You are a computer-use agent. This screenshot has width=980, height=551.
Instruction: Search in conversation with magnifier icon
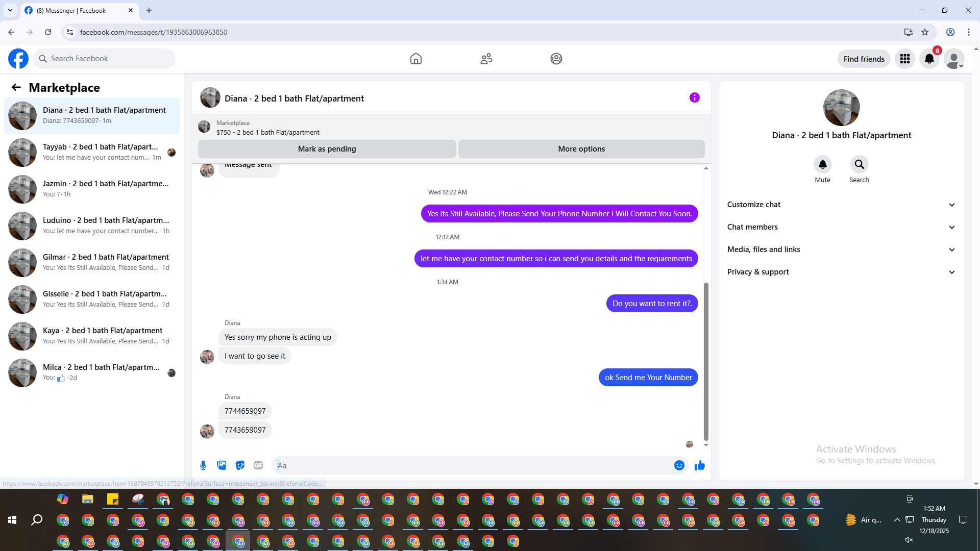coord(859,164)
